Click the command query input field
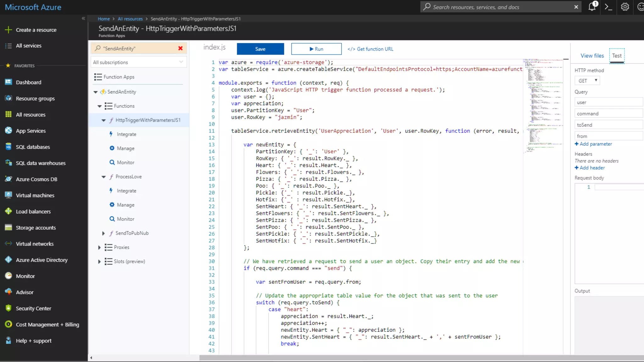The height and width of the screenshot is (362, 644). tap(608, 114)
